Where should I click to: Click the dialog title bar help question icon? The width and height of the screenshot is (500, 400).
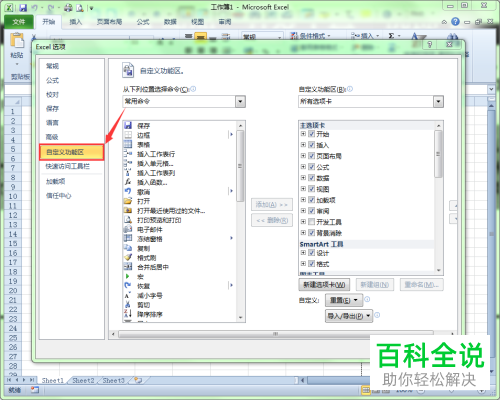coord(430,45)
